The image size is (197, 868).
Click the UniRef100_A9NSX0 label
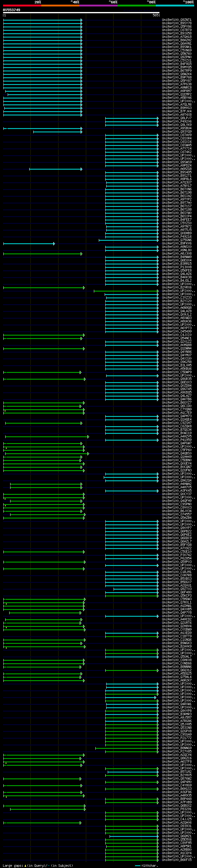(x=177, y=247)
